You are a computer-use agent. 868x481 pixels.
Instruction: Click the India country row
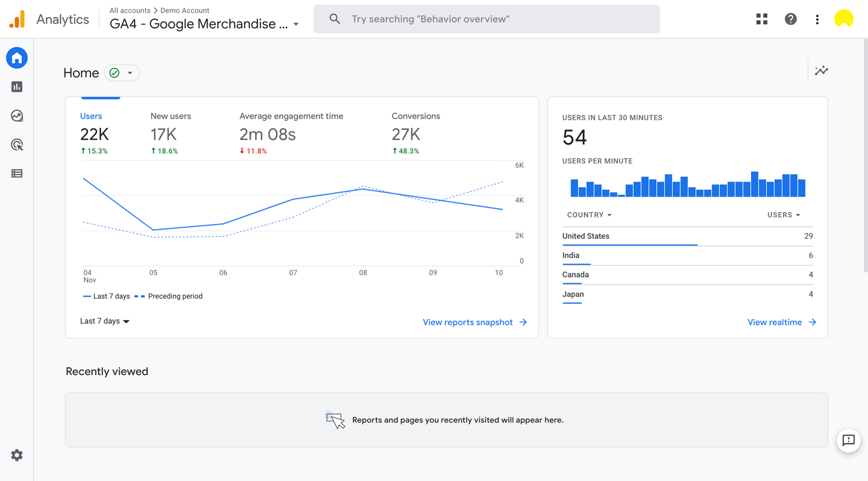(687, 256)
